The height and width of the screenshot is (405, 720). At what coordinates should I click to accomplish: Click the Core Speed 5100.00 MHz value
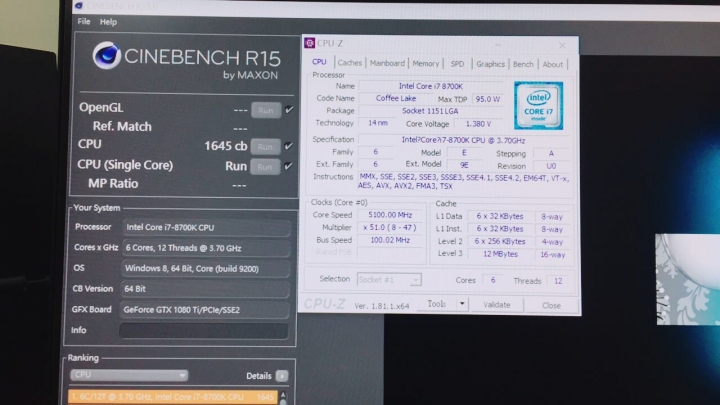[390, 215]
